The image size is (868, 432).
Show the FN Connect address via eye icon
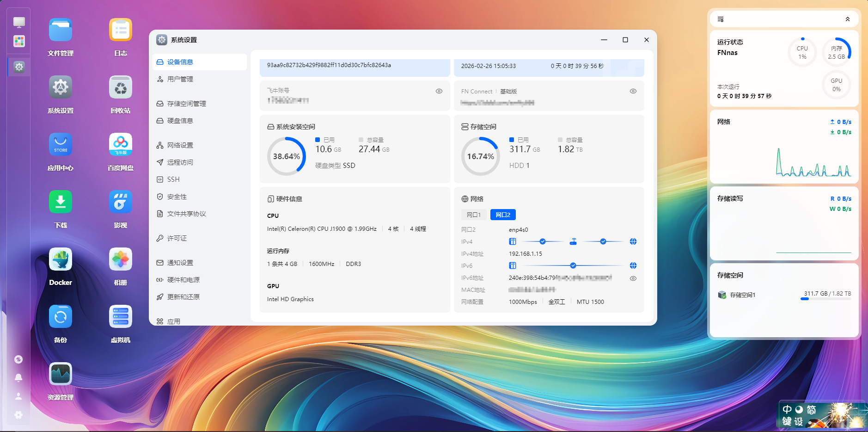click(633, 91)
